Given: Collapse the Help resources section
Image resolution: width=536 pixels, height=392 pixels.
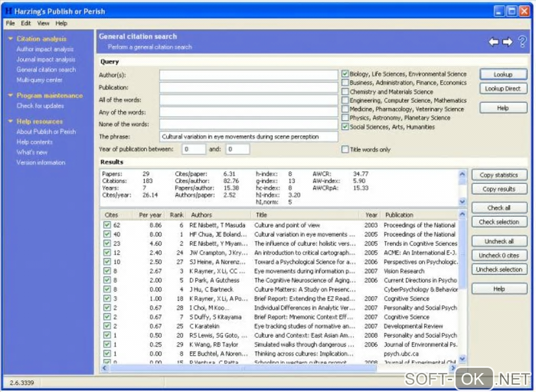Looking at the screenshot, I should pyautogui.click(x=11, y=121).
